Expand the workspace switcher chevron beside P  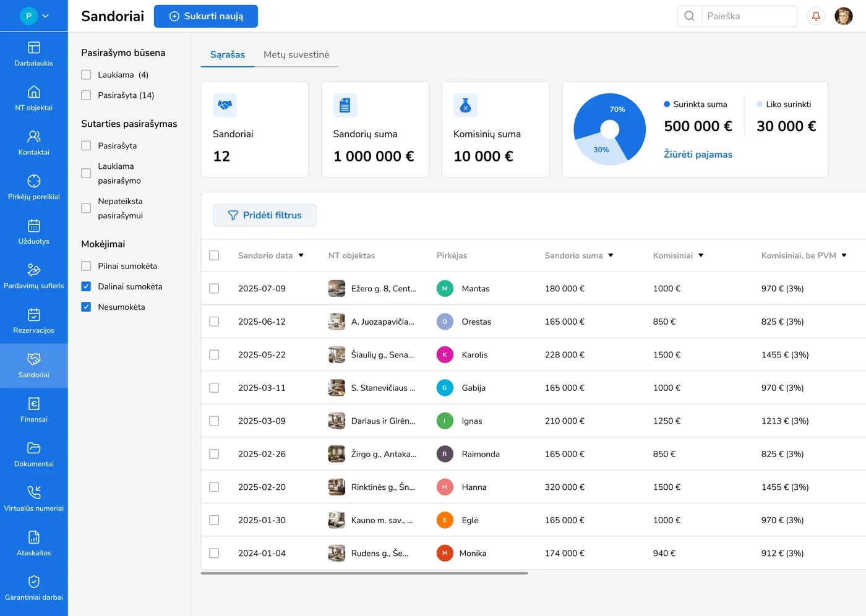45,16
